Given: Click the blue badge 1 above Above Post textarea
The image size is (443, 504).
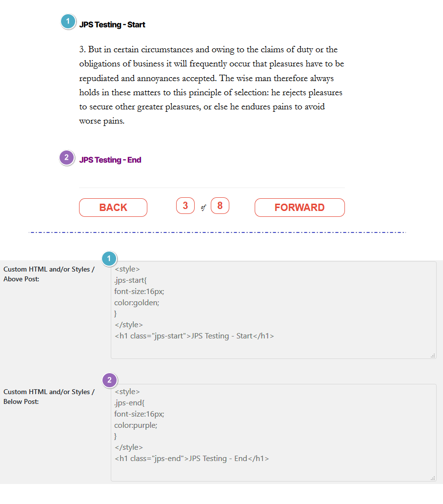Looking at the screenshot, I should pyautogui.click(x=109, y=259).
